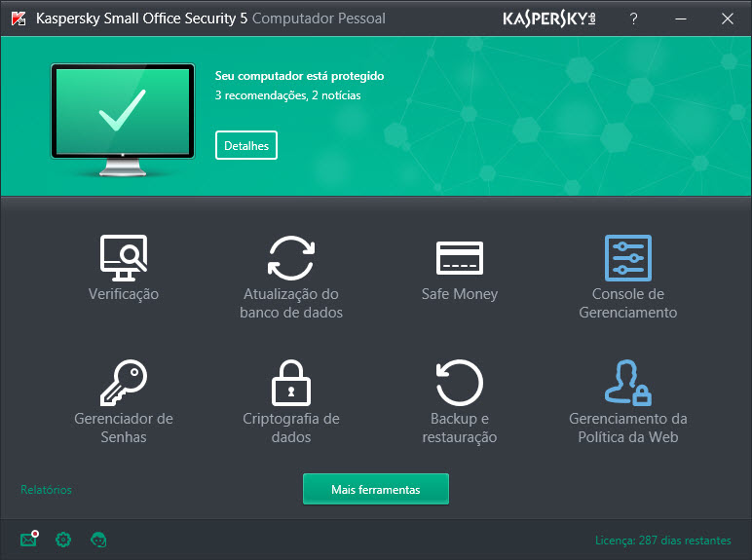Open the notifications envelope icon
Viewport: 752px width, 560px height.
click(29, 539)
